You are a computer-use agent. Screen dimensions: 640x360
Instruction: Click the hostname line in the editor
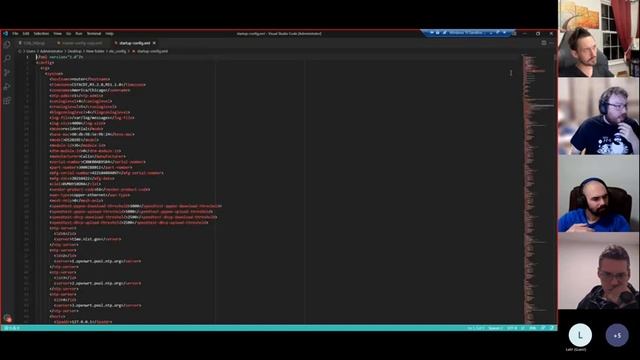pos(80,79)
